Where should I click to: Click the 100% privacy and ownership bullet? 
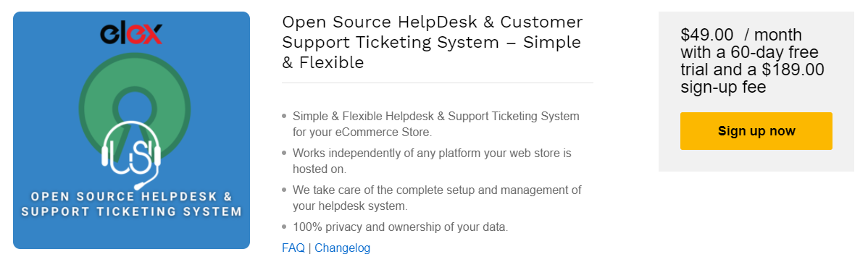[400, 227]
